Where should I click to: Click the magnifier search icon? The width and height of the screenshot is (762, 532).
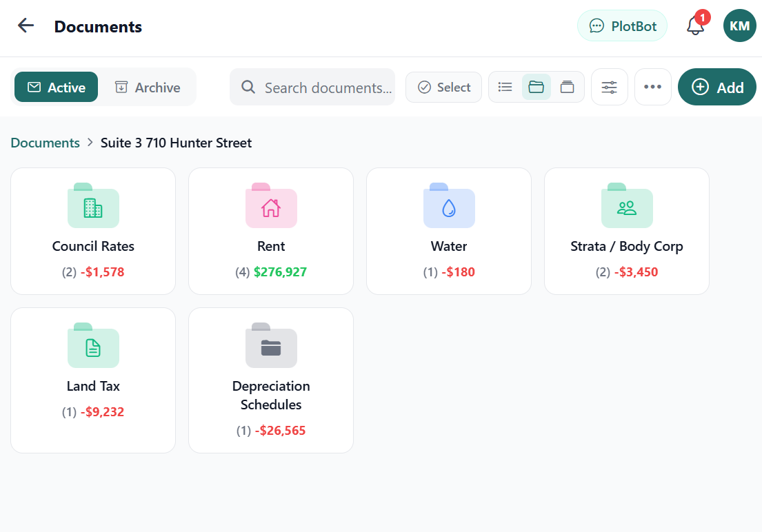[x=248, y=87]
